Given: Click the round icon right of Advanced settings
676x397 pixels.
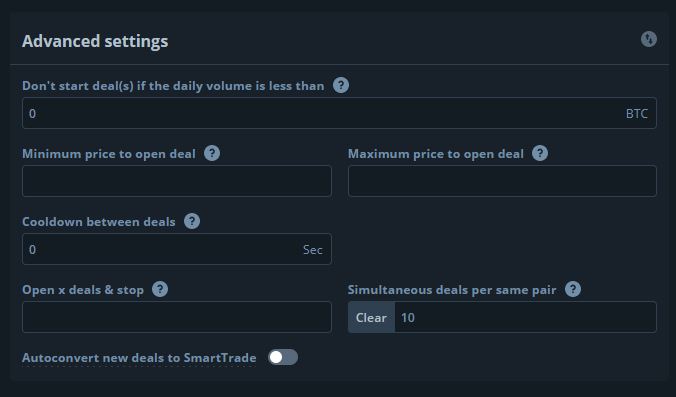Looking at the screenshot, I should tap(648, 39).
